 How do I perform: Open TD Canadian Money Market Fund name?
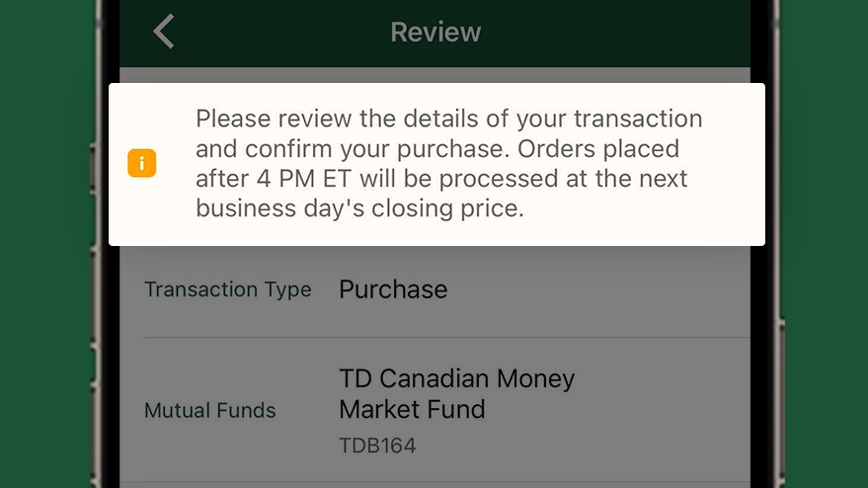coord(456,394)
